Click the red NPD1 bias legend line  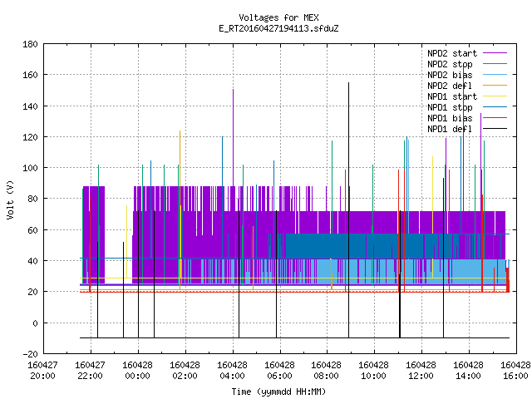coord(495,118)
